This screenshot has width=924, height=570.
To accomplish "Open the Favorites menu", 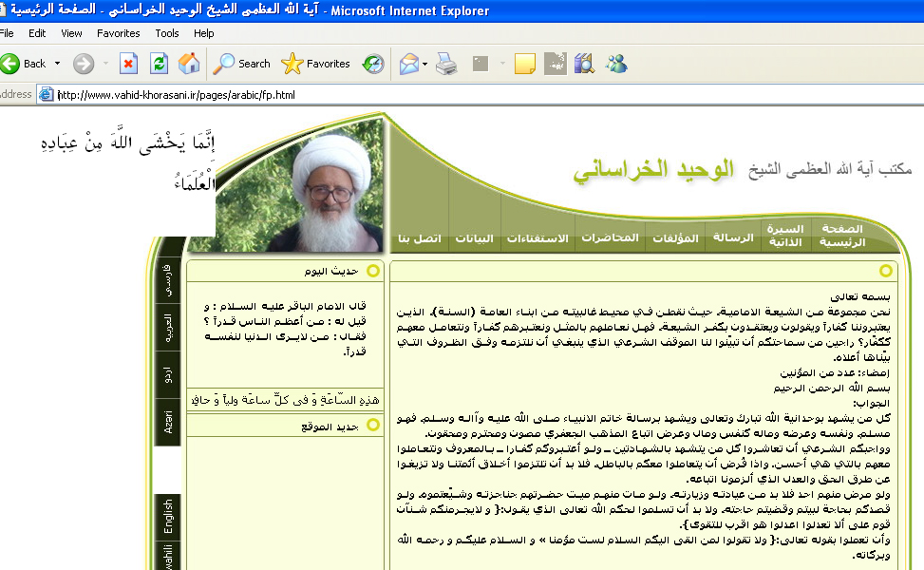I will [119, 33].
